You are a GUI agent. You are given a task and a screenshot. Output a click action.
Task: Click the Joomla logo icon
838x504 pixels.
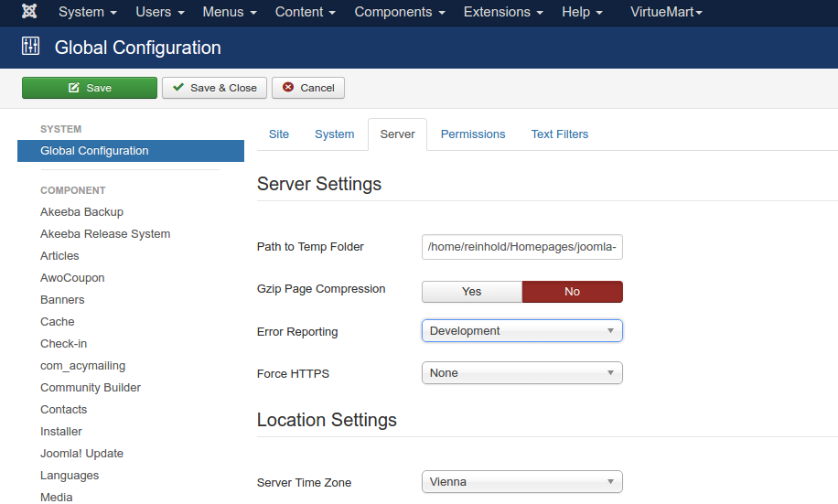(29, 12)
